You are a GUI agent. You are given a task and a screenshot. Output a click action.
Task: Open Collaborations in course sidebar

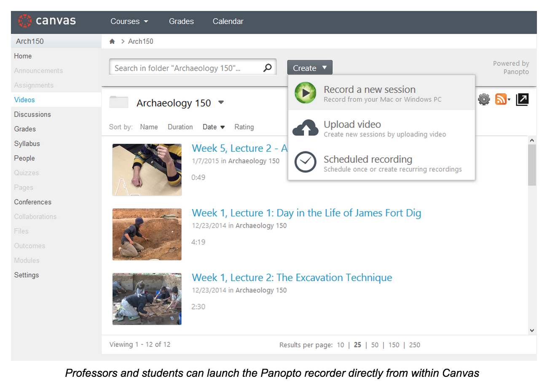pos(35,217)
